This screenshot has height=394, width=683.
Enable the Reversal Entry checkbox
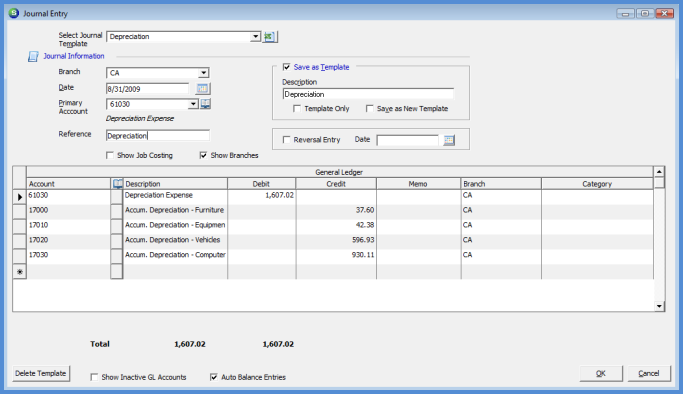coord(286,140)
